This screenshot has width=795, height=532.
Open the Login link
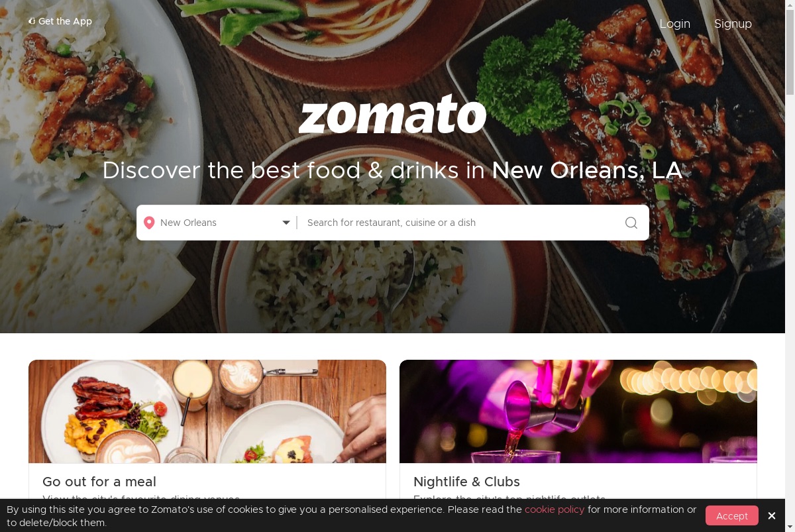point(674,24)
